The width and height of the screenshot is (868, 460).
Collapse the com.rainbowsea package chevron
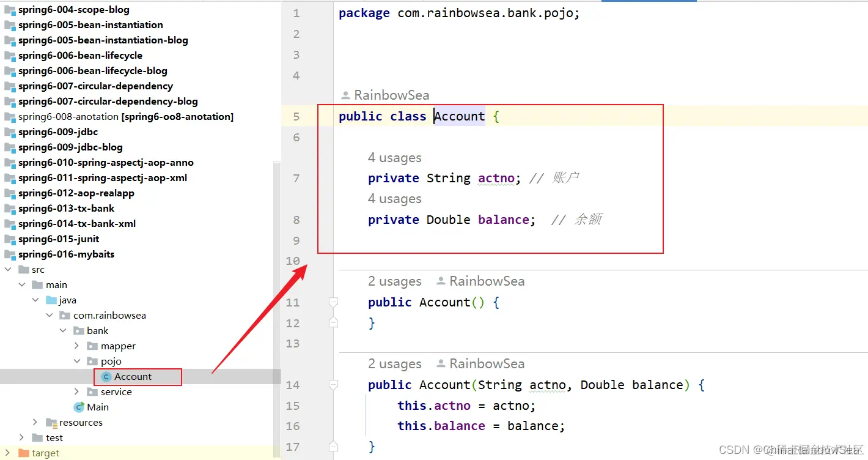[x=50, y=316]
